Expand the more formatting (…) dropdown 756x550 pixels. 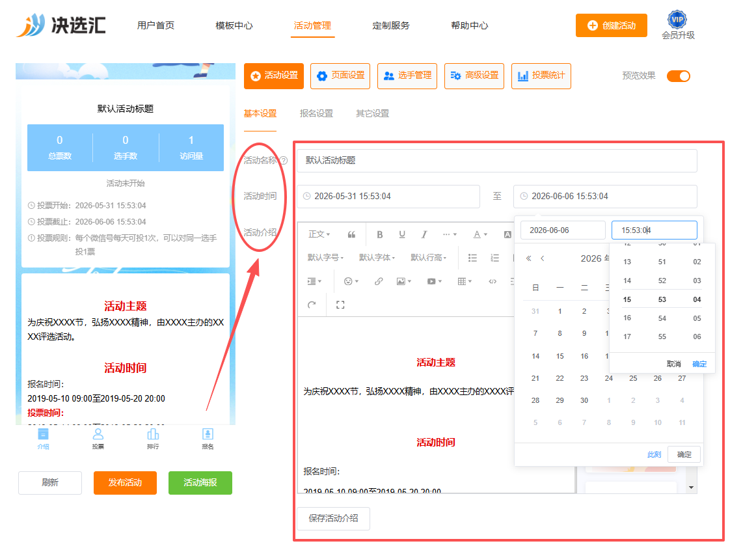tap(450, 234)
